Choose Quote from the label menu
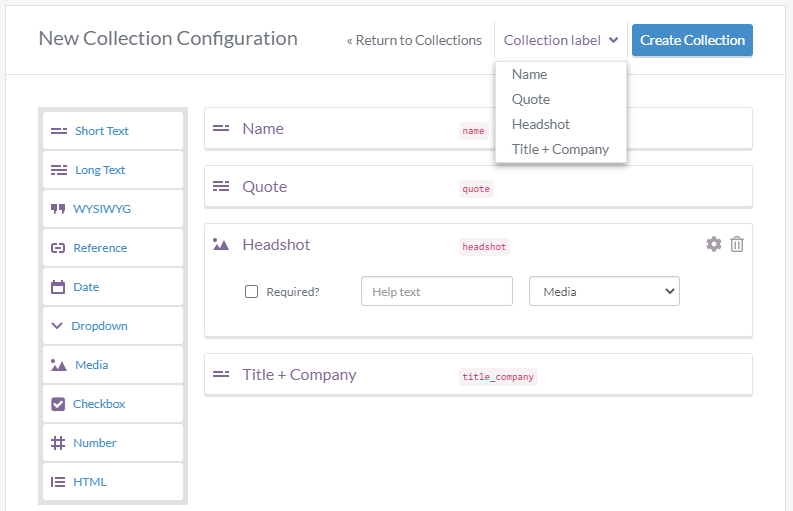 click(x=531, y=99)
